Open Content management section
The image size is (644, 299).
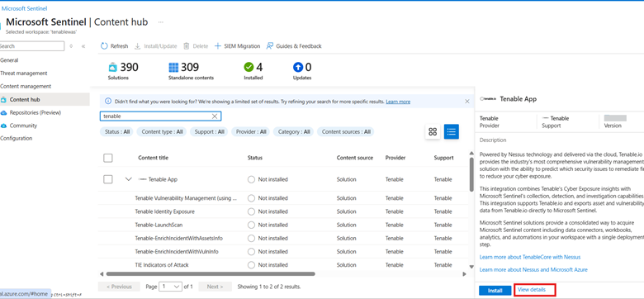point(26,86)
